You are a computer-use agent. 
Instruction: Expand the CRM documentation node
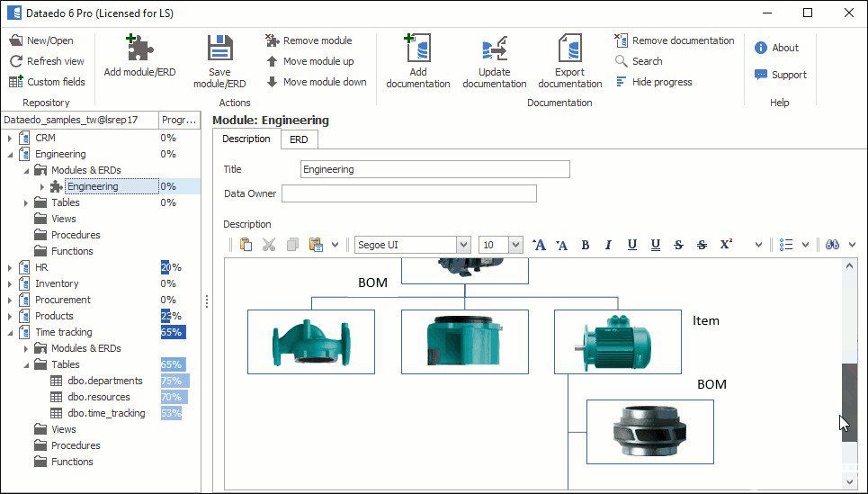10,138
